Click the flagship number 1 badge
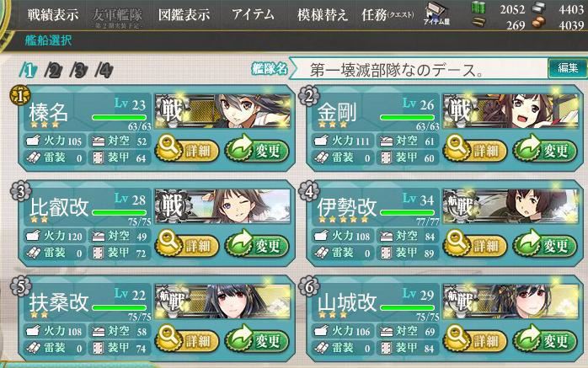 pyautogui.click(x=20, y=96)
